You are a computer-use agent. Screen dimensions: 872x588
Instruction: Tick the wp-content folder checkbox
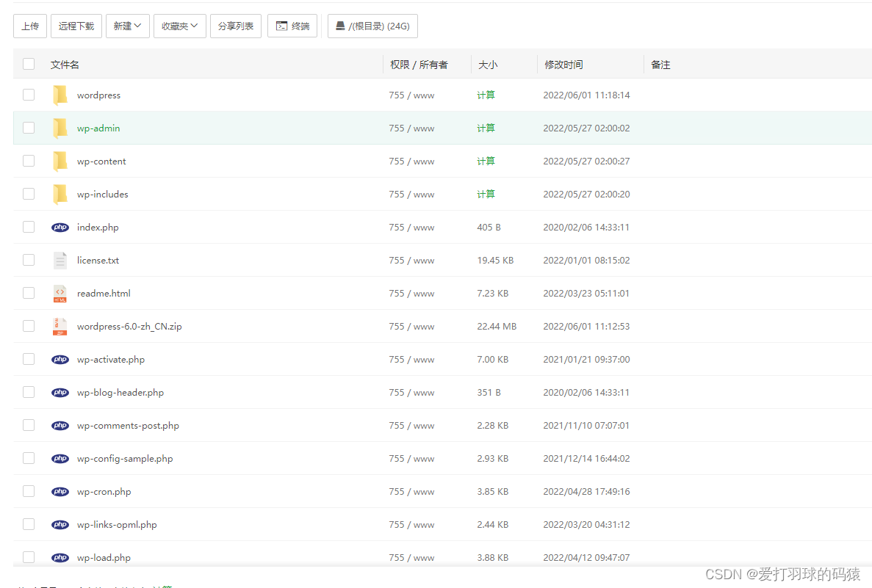(x=29, y=161)
